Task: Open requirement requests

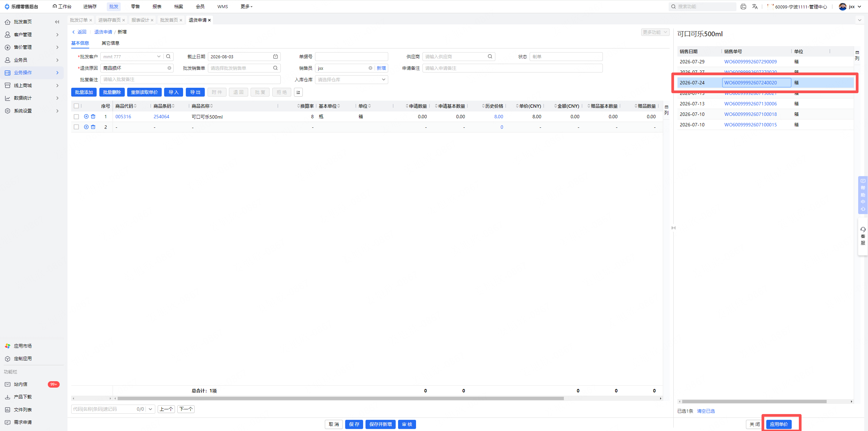Action: coord(23,422)
